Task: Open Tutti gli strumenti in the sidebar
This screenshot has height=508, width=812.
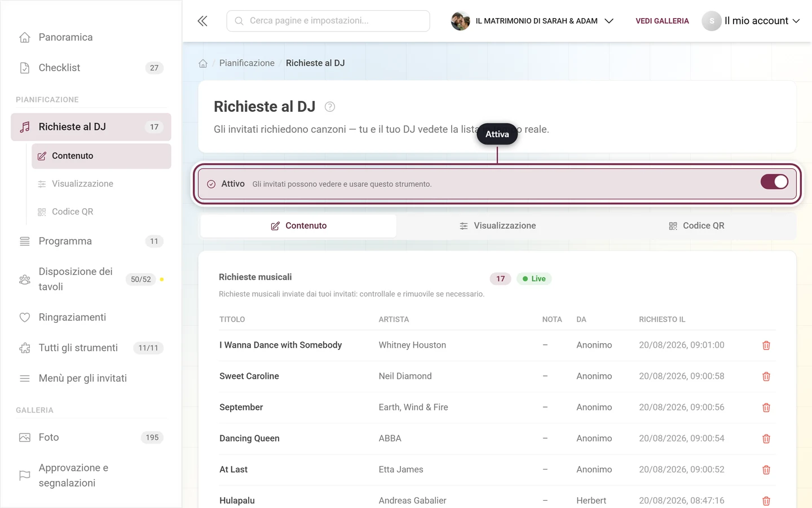Action: (x=91, y=348)
